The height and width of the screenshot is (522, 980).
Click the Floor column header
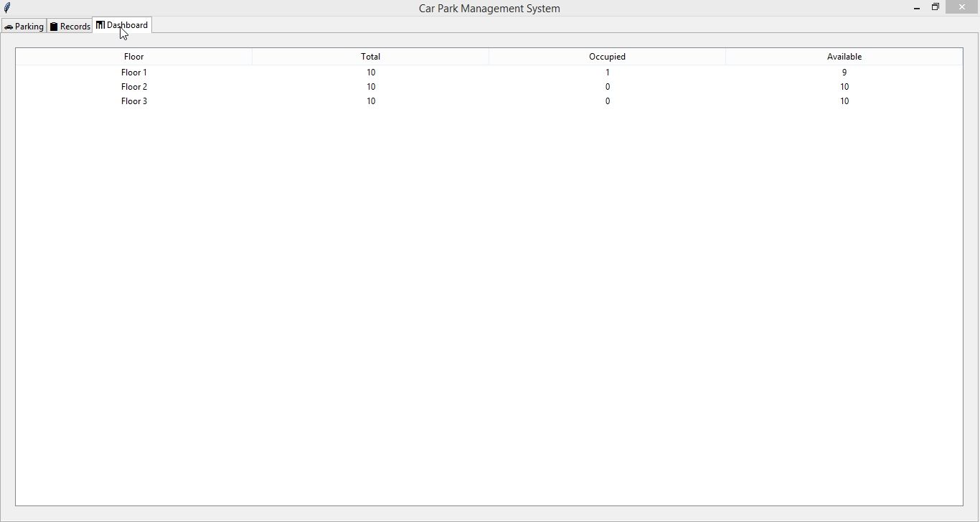tap(134, 57)
